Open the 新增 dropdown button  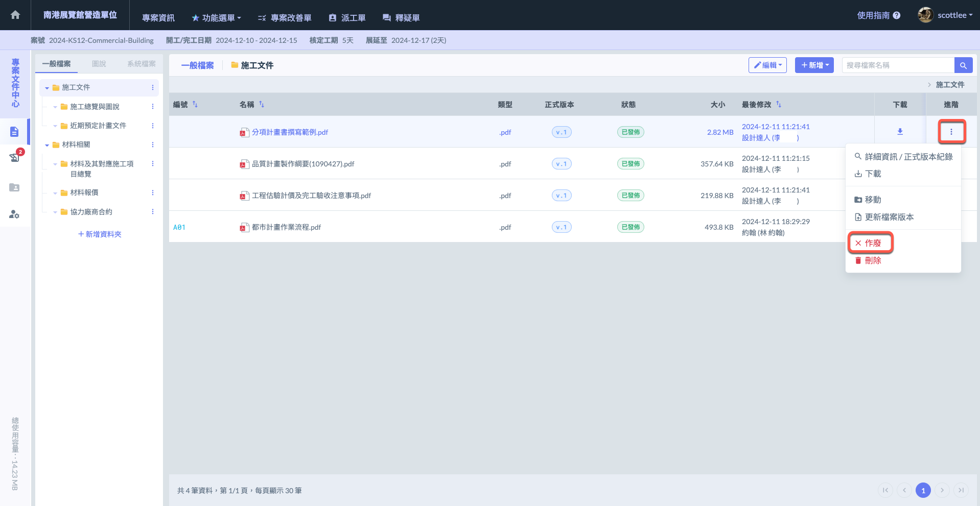(814, 65)
